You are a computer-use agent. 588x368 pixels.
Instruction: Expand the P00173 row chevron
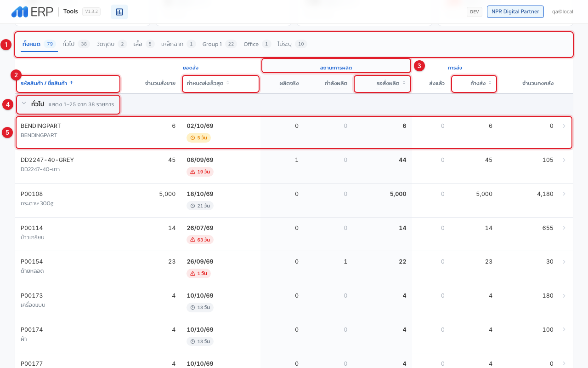click(x=564, y=296)
